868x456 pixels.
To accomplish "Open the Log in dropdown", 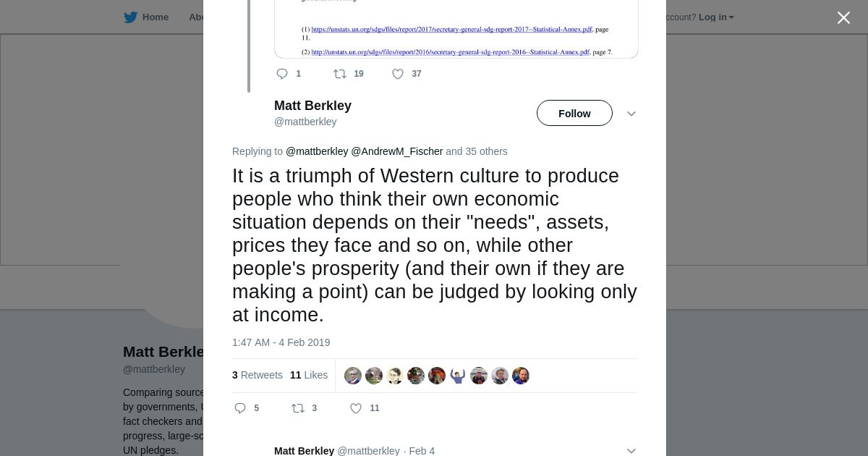I will point(715,17).
